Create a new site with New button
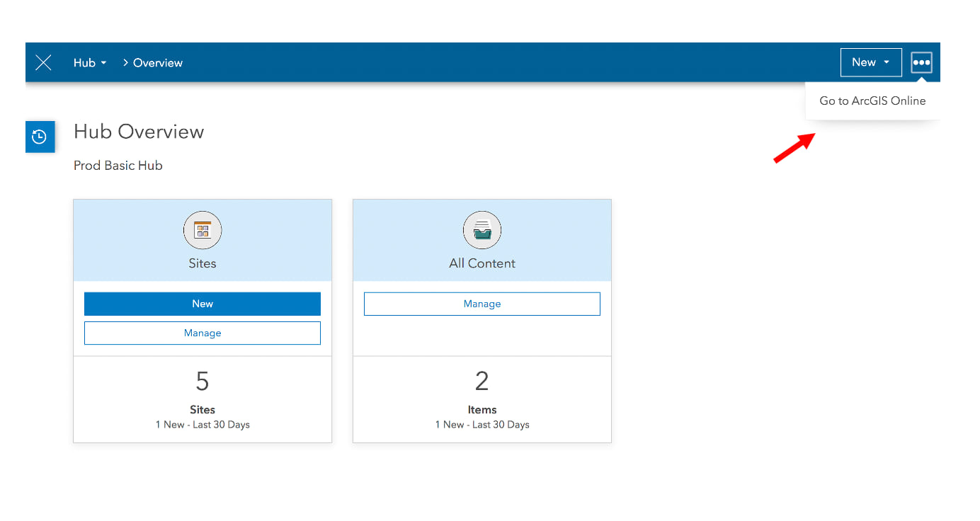Viewport: 980px width, 521px height. [203, 304]
